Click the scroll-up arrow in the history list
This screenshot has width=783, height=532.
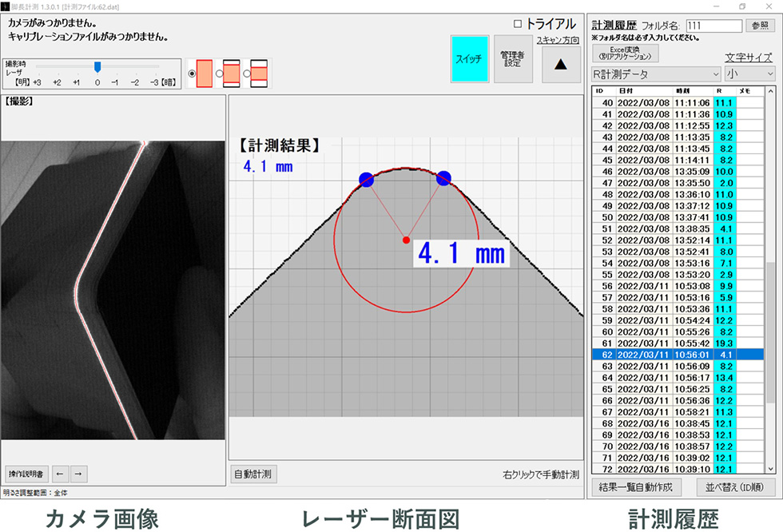point(770,91)
